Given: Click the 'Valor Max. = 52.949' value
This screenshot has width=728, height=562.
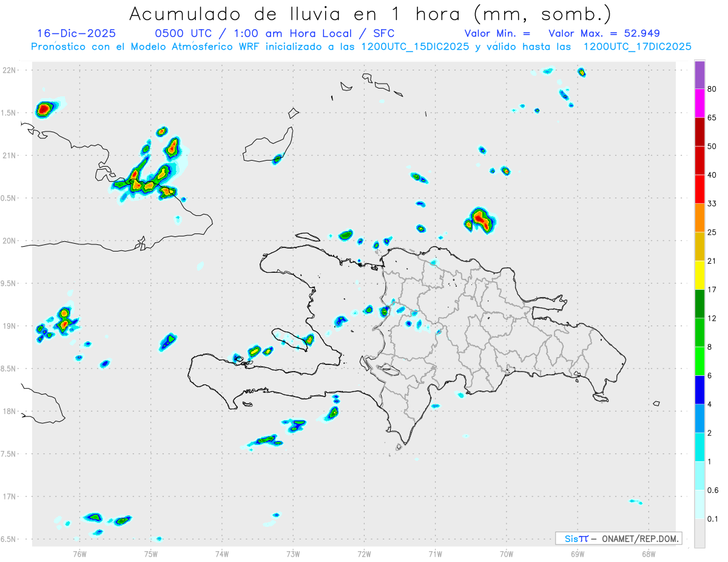Looking at the screenshot, I should (604, 33).
